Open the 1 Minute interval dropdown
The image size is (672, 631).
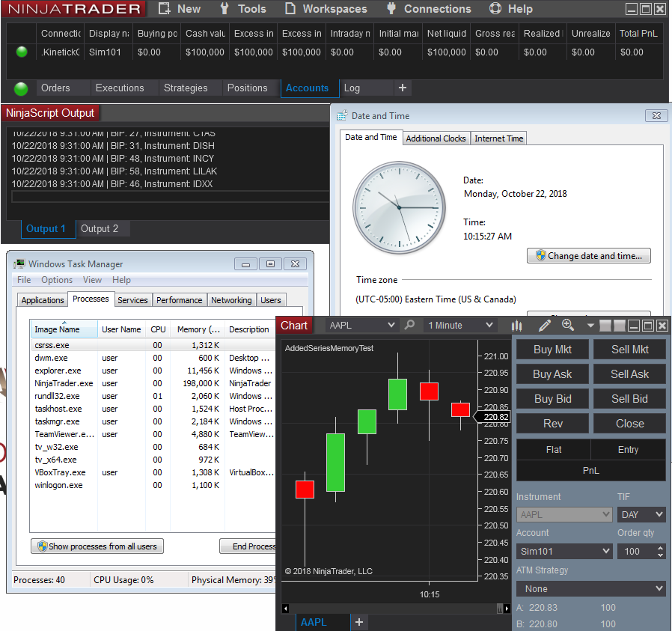point(460,326)
